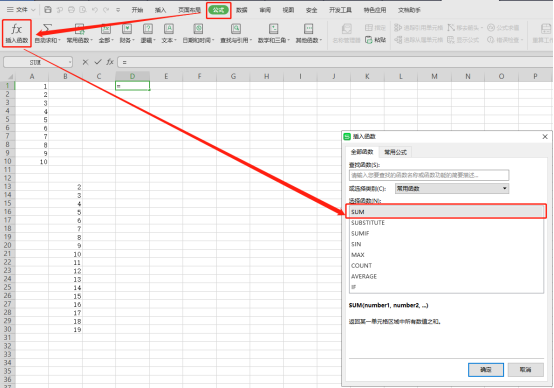Select SUMIF in function list

pos(446,233)
